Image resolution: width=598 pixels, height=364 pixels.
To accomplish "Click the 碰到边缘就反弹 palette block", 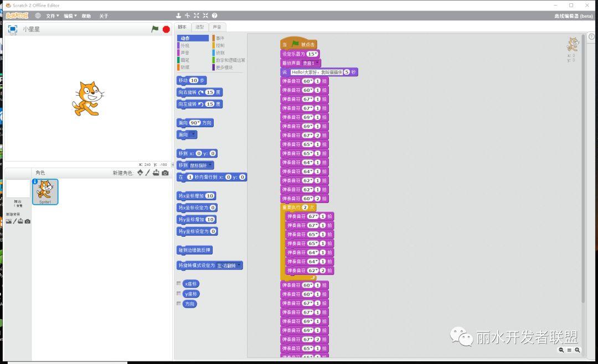I will [194, 250].
